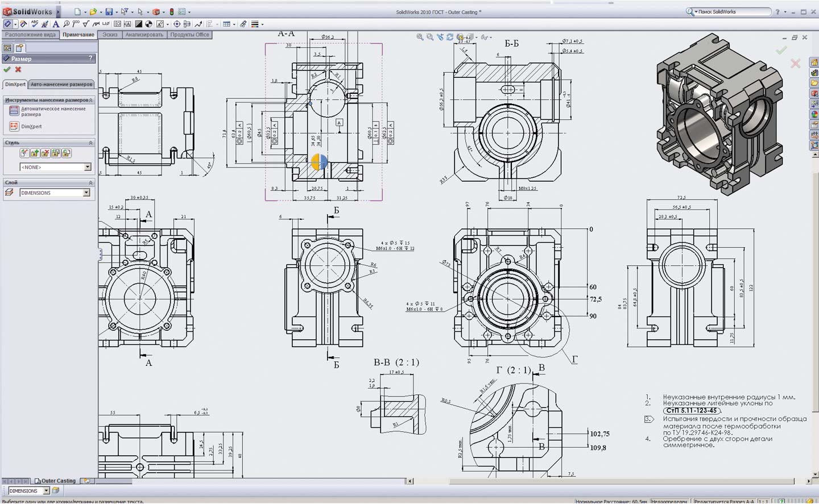Collapse the Инструменты нанесения размеров section
819x504 pixels.
[90, 100]
